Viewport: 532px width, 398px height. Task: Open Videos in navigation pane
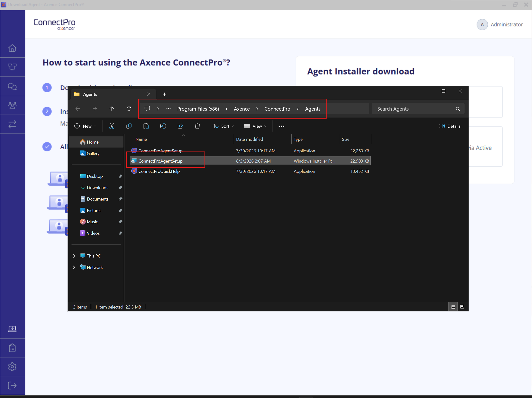(x=93, y=233)
